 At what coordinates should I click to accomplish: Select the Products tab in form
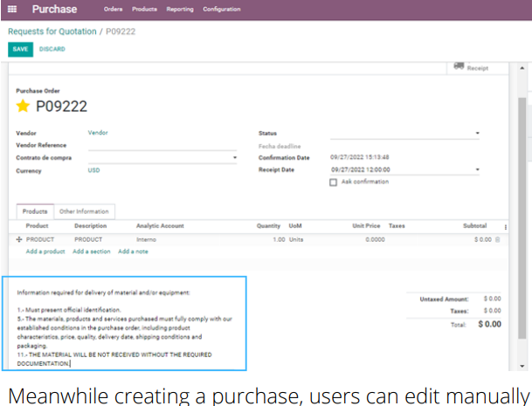point(35,211)
